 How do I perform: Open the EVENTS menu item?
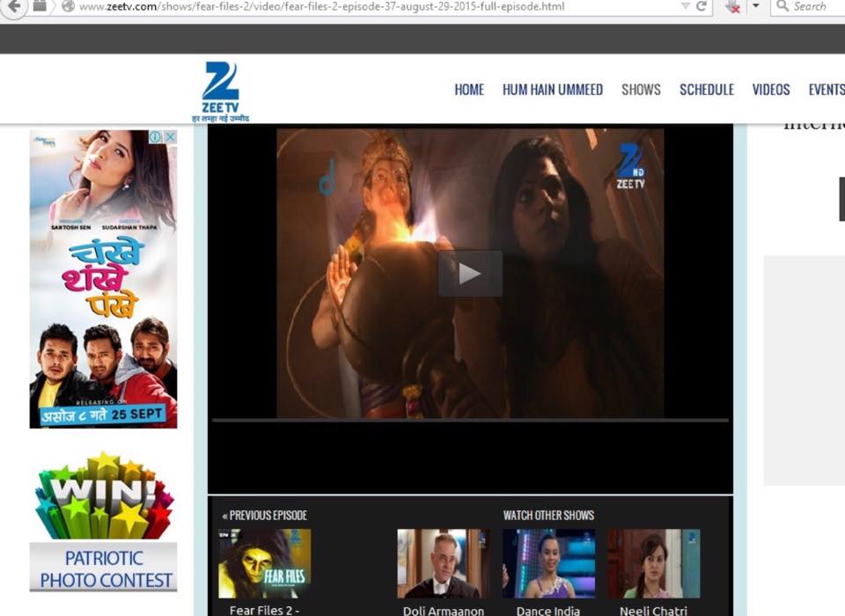pyautogui.click(x=827, y=90)
